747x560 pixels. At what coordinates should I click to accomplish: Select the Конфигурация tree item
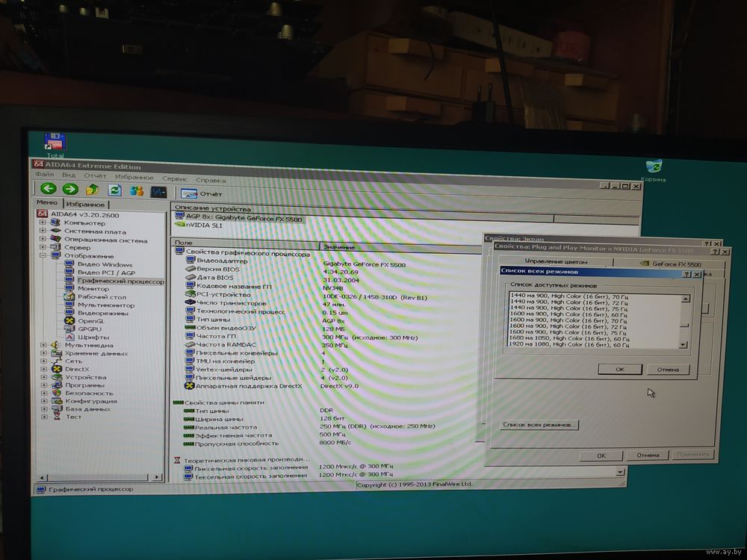click(x=91, y=401)
